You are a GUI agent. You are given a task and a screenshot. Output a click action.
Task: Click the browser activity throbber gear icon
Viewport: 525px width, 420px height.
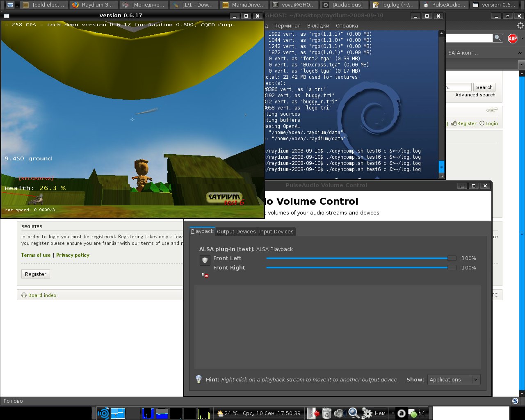click(x=520, y=25)
